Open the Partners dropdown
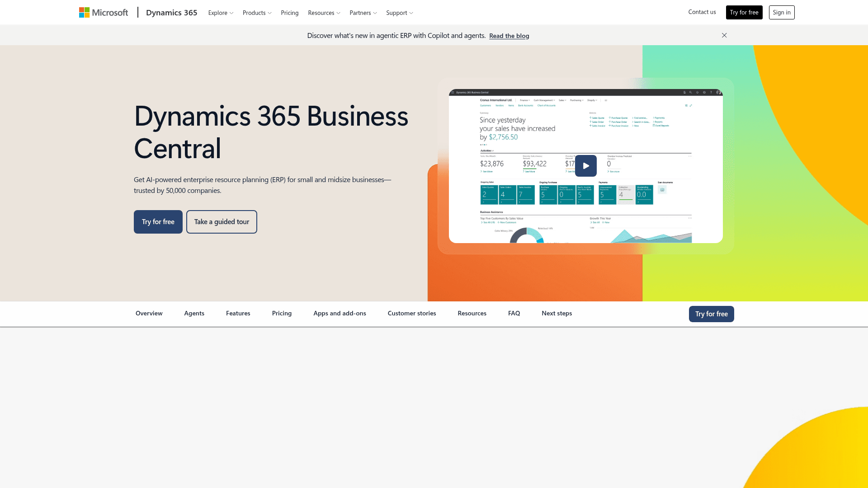Image resolution: width=868 pixels, height=488 pixels. point(363,13)
